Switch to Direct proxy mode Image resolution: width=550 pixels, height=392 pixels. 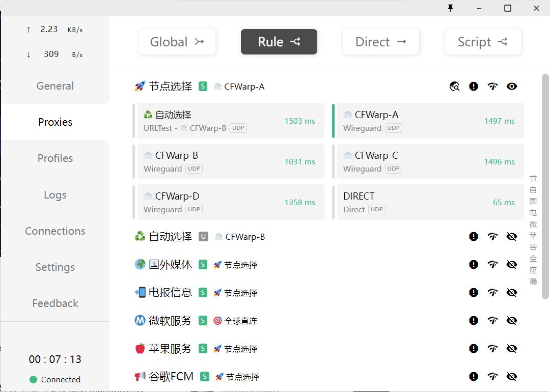[380, 42]
